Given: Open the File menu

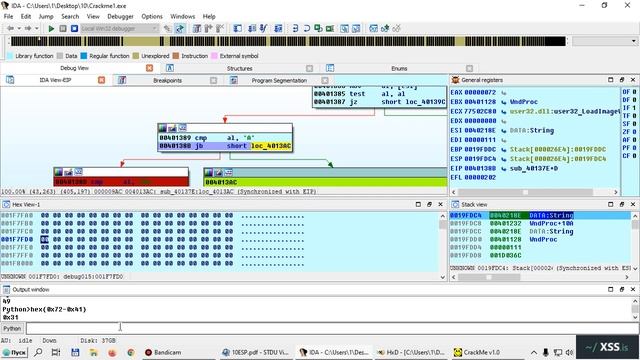Looking at the screenshot, I should [x=8, y=16].
